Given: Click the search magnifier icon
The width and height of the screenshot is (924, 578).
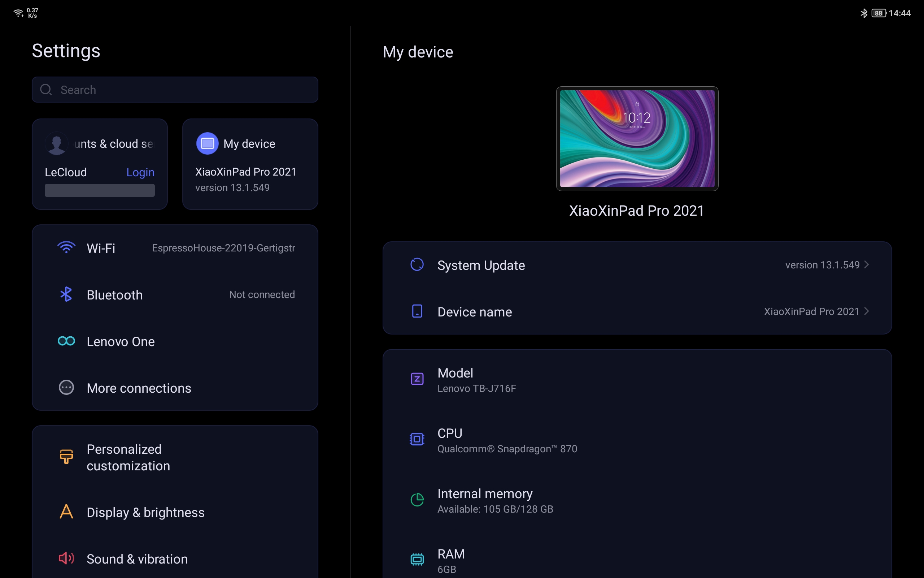Looking at the screenshot, I should point(46,90).
